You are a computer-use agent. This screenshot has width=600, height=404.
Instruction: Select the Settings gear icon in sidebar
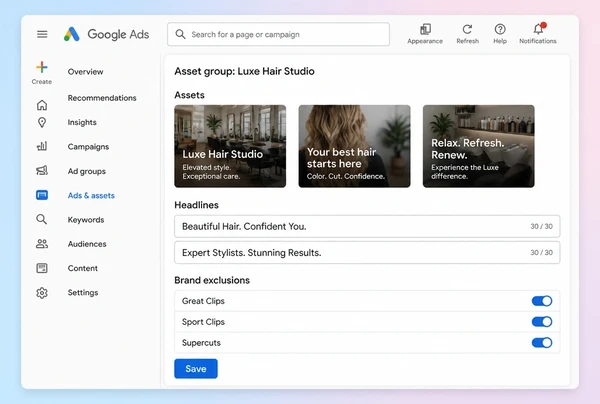(x=42, y=293)
